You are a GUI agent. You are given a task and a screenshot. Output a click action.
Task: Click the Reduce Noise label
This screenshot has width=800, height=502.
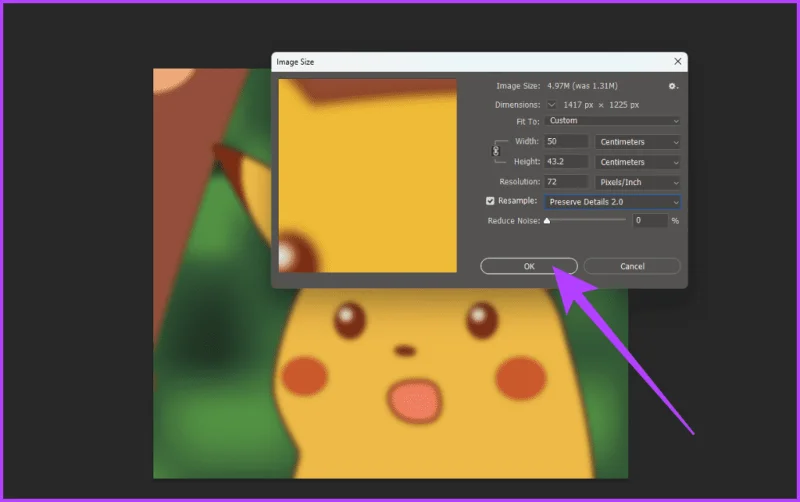pos(513,221)
